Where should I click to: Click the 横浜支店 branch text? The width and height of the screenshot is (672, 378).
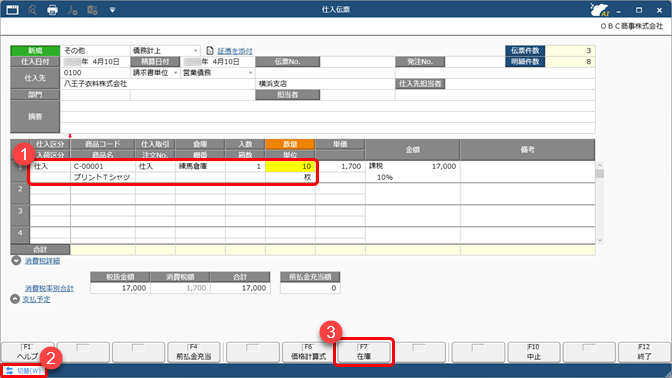pos(273,84)
